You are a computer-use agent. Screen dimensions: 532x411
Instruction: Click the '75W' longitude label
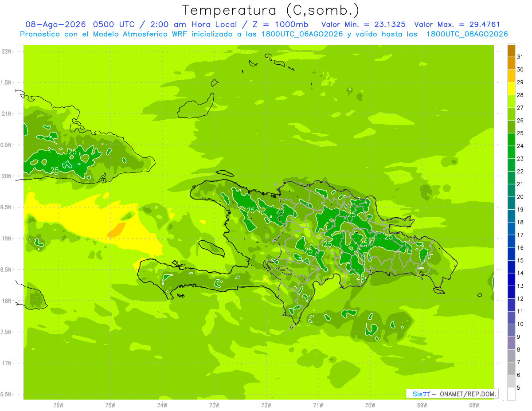[110, 405]
